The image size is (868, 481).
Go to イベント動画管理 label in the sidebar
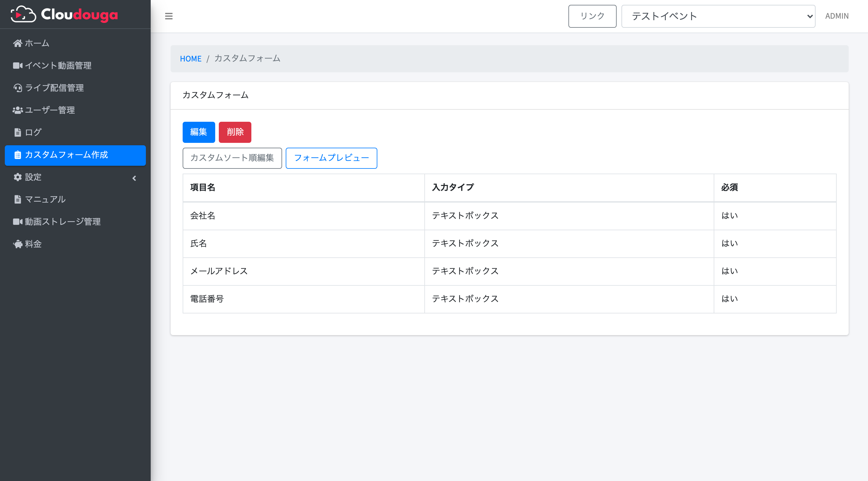(x=58, y=65)
